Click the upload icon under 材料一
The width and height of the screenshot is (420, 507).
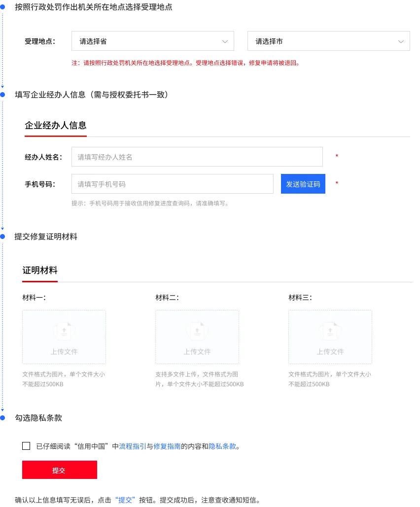[64, 331]
